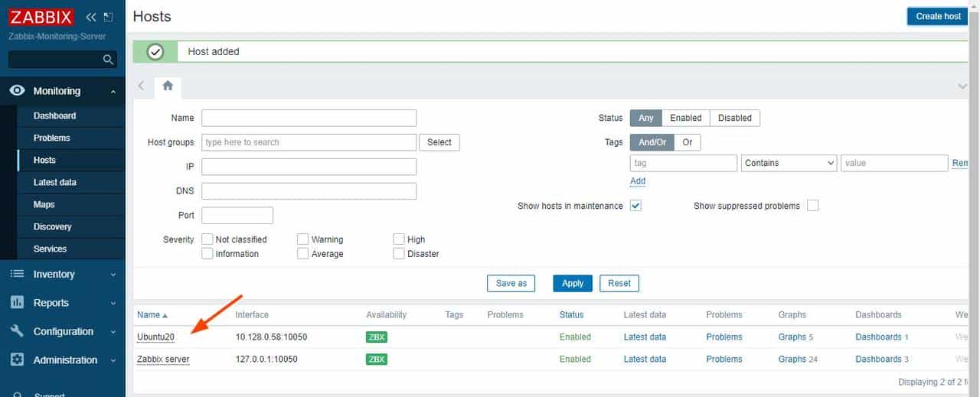The image size is (980, 397).
Task: Open Maps in the Monitoring menu
Action: 44,204
